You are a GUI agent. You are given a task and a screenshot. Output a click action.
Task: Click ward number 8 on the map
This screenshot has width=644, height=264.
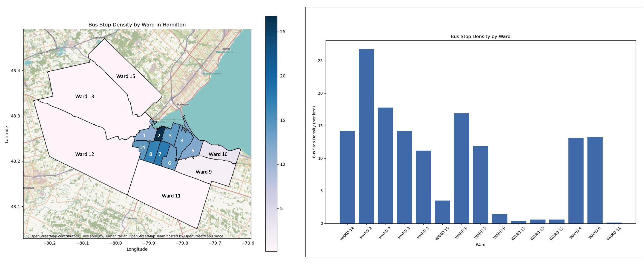pos(151,154)
